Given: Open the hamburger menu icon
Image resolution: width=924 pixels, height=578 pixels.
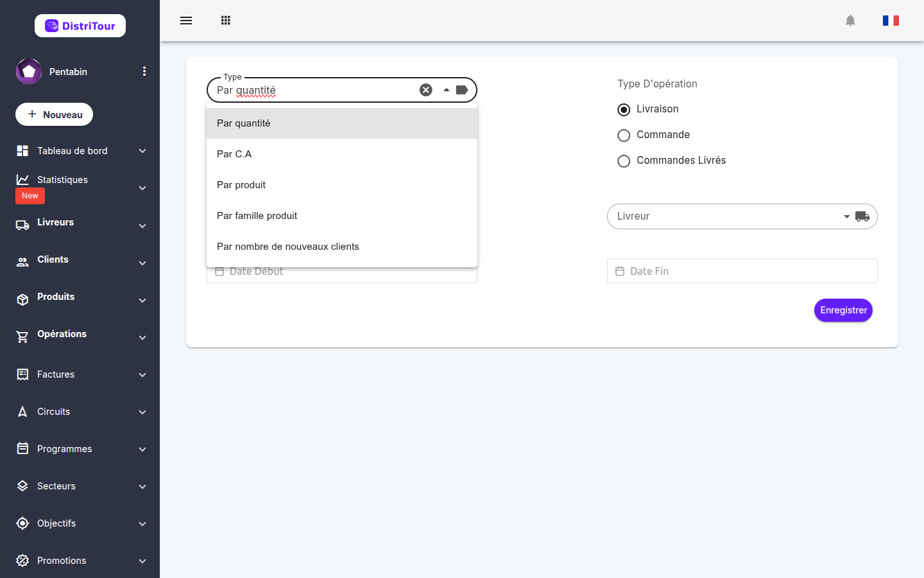Looking at the screenshot, I should pos(186,21).
